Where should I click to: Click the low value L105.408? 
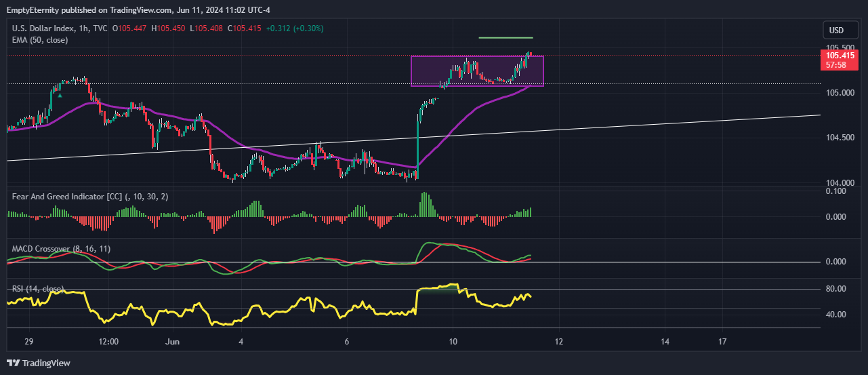207,28
